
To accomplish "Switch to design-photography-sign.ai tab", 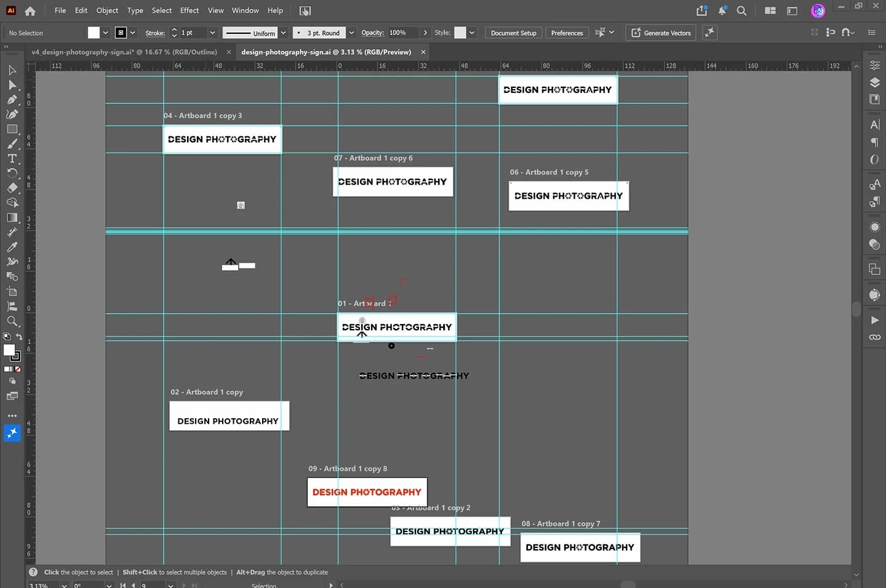I will 326,52.
